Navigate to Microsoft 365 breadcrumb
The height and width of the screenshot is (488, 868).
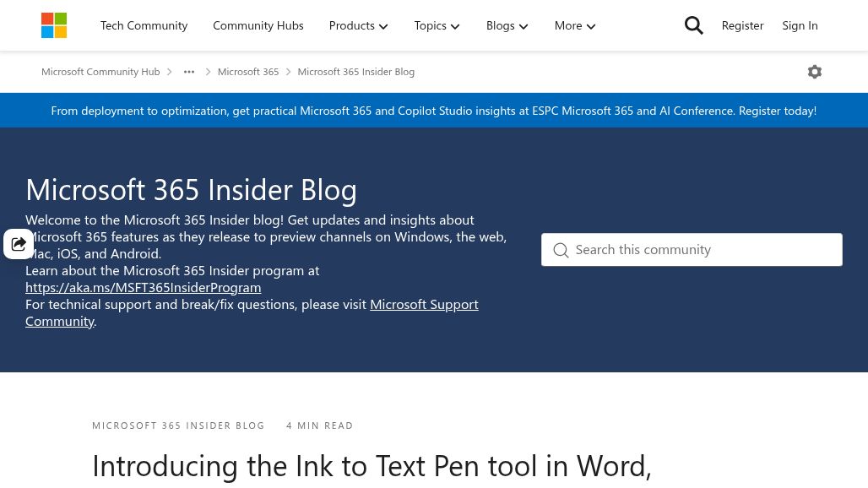click(248, 72)
